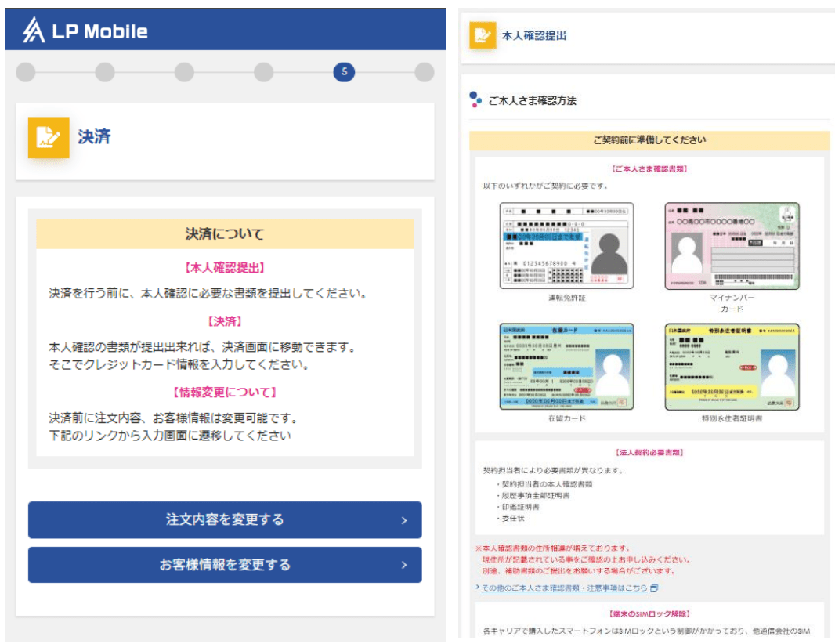Viewport: 835px width, 644px height.
Task: Click the chevron on お客様情報を変更する button
Action: [x=403, y=565]
